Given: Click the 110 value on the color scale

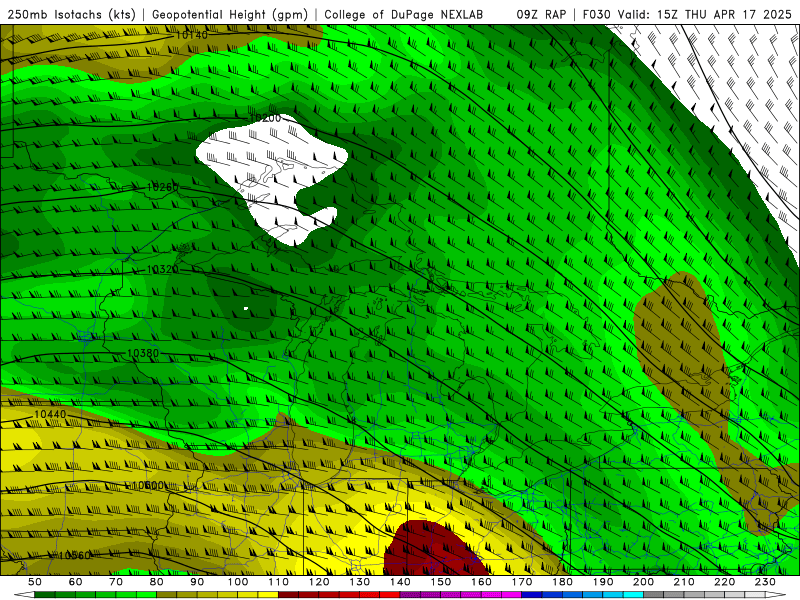Looking at the screenshot, I should 279,582.
